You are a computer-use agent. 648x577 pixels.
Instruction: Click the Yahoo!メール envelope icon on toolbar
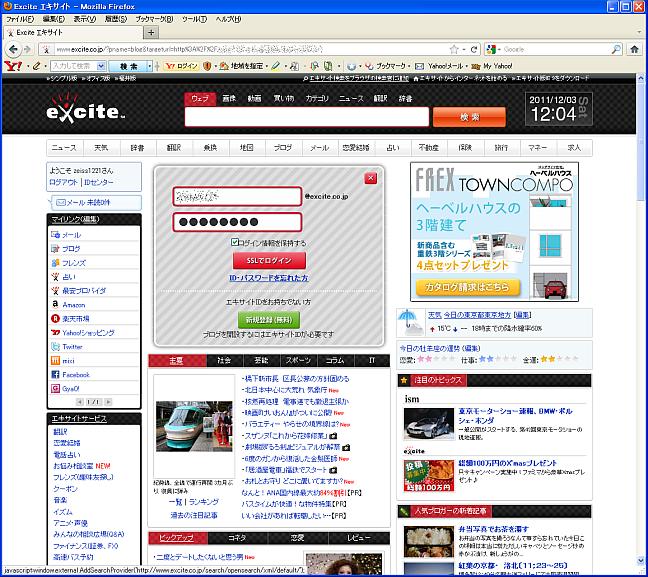pyautogui.click(x=419, y=66)
